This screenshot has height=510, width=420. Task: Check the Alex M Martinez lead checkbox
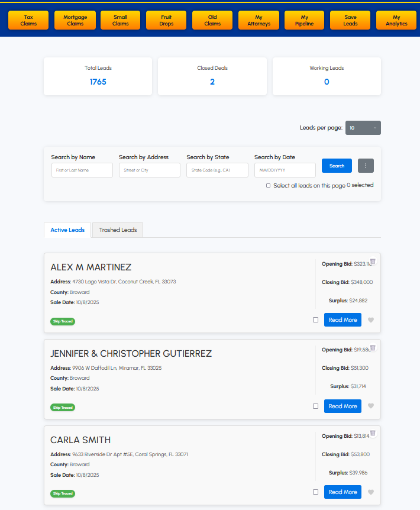[315, 320]
